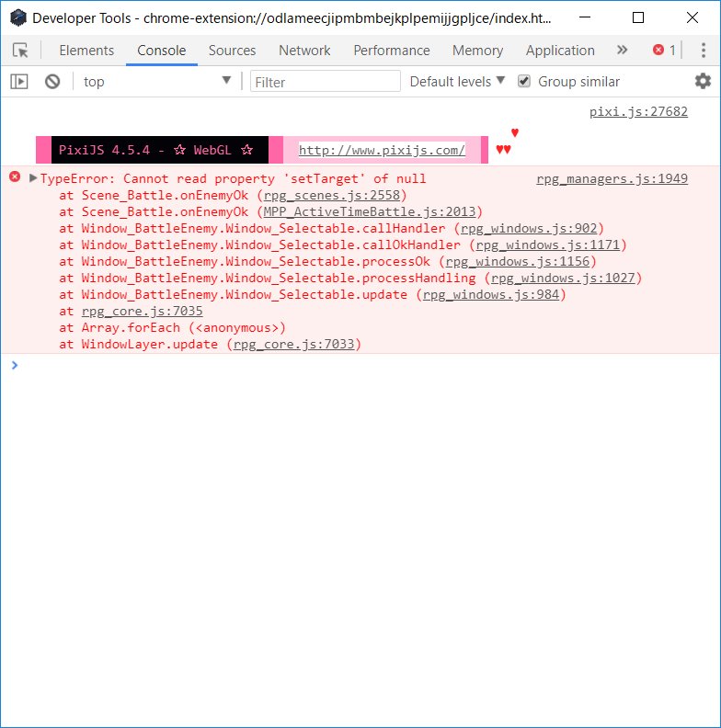Open the rpg_scenes.js:2558 link
The image size is (721, 728).
click(332, 196)
